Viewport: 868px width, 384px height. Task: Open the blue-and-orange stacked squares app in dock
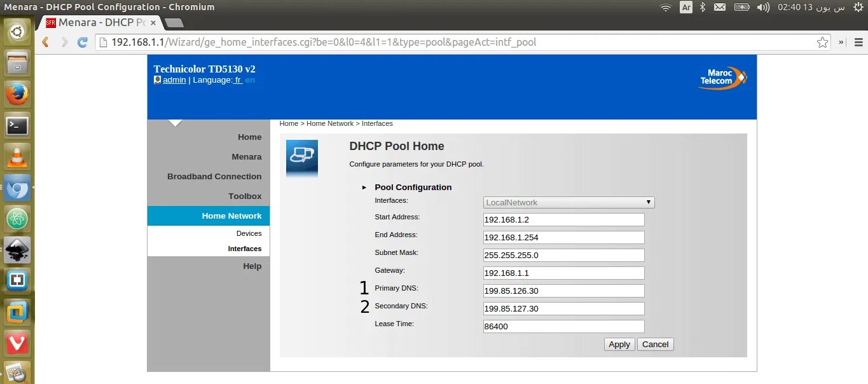tap(17, 312)
